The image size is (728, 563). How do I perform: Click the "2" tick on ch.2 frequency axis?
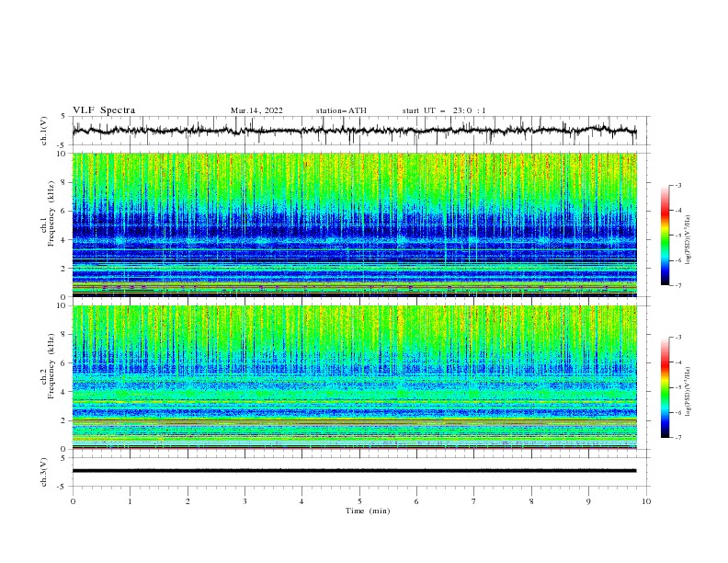63,420
